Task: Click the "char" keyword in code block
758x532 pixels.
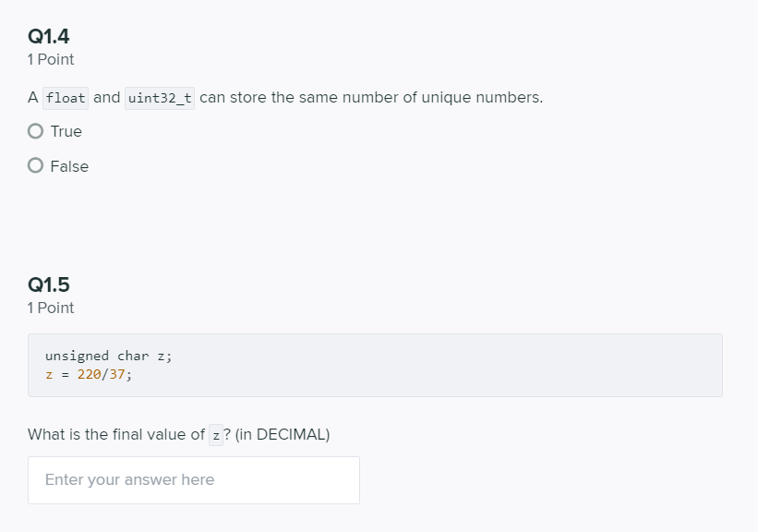Action: coord(133,356)
